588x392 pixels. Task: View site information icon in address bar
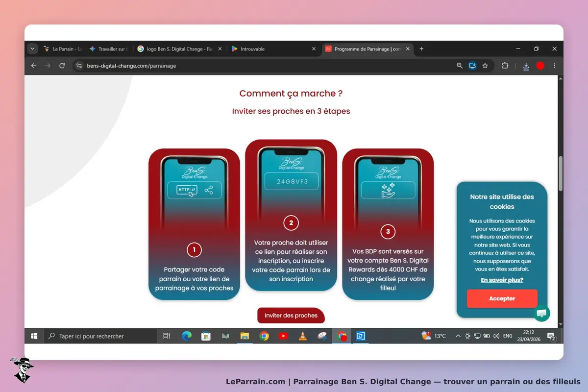(79, 66)
